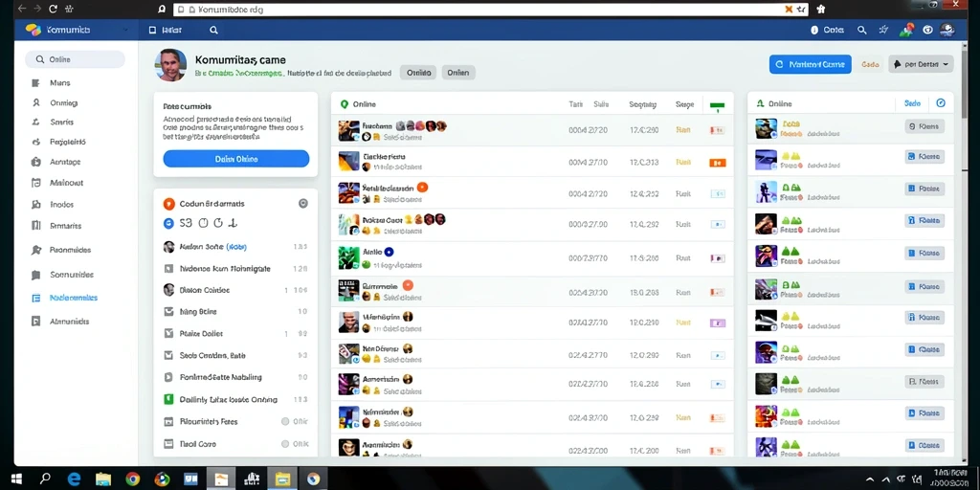Click the orange color tag on second row

pyautogui.click(x=717, y=163)
